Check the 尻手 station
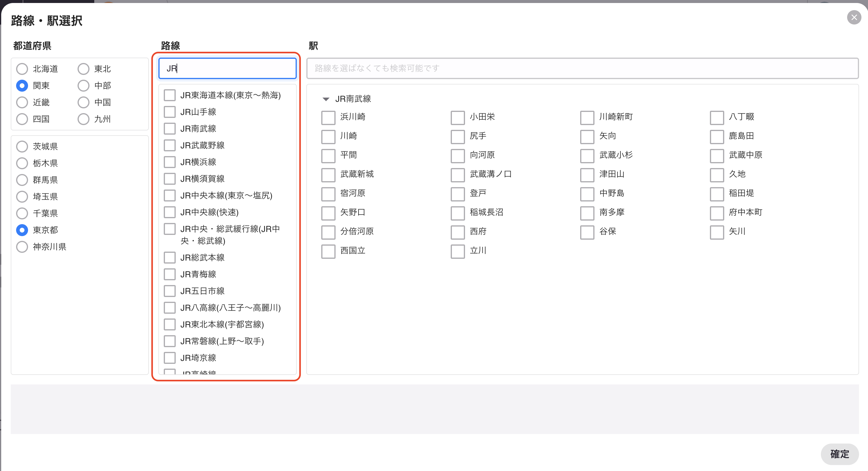 (x=458, y=136)
